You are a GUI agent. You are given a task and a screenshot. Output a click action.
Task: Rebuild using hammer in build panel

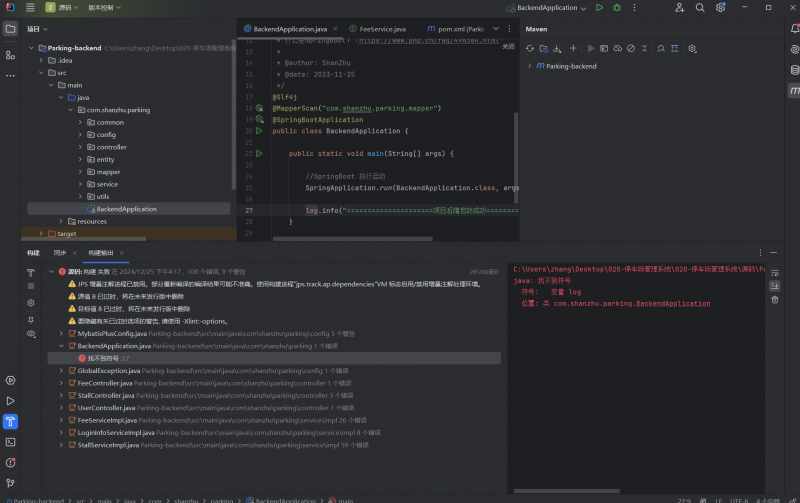[x=31, y=272]
